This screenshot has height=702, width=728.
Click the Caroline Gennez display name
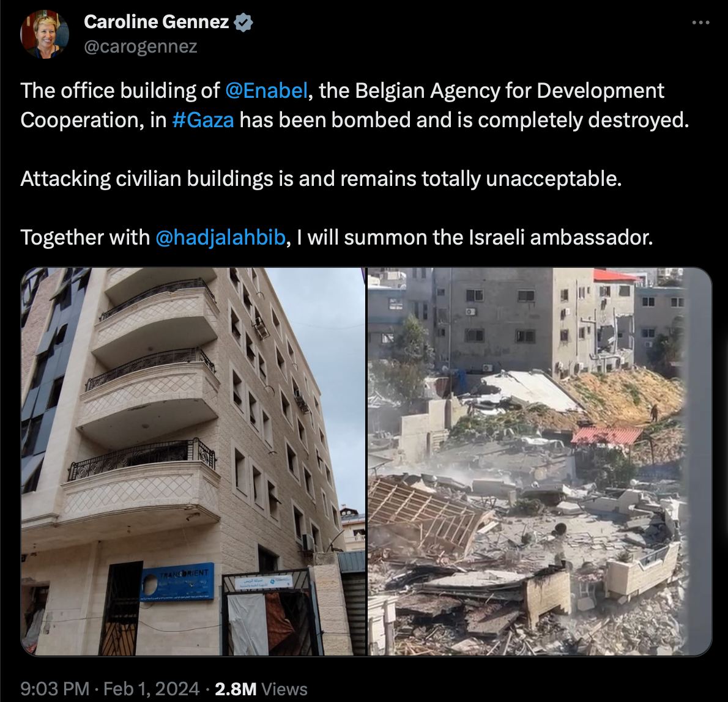[157, 22]
